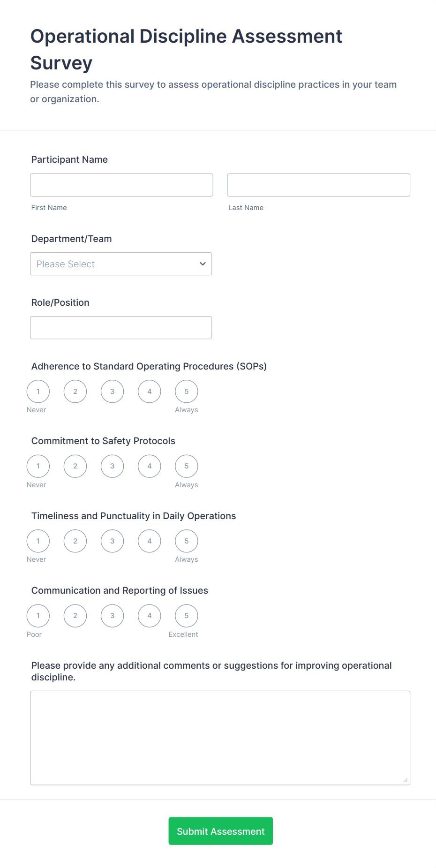Click the First Name input field
The width and height of the screenshot is (436, 868).
(x=121, y=184)
